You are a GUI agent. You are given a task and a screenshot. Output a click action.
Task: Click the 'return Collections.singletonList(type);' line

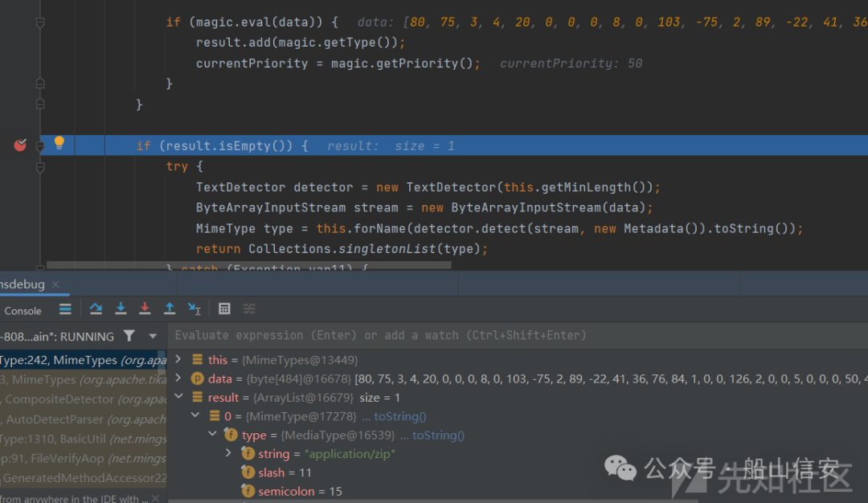click(342, 249)
